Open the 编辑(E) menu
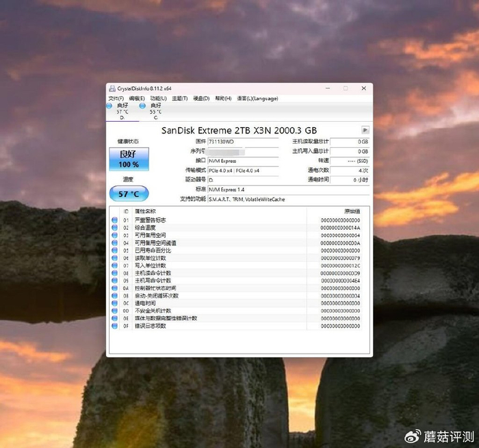Image resolution: width=479 pixels, height=448 pixels. pos(137,98)
